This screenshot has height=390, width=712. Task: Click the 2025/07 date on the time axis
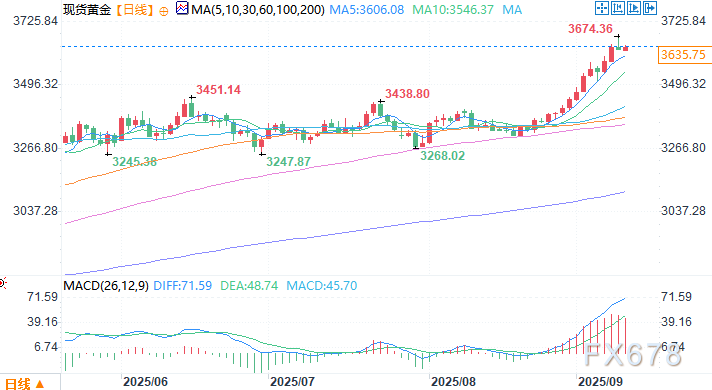pos(292,382)
